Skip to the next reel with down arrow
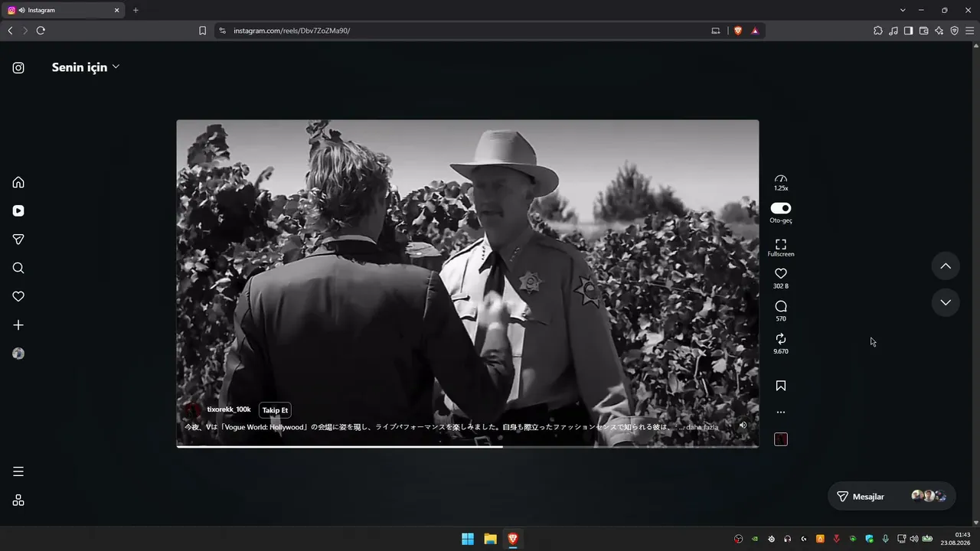This screenshot has height=551, width=980. [946, 302]
